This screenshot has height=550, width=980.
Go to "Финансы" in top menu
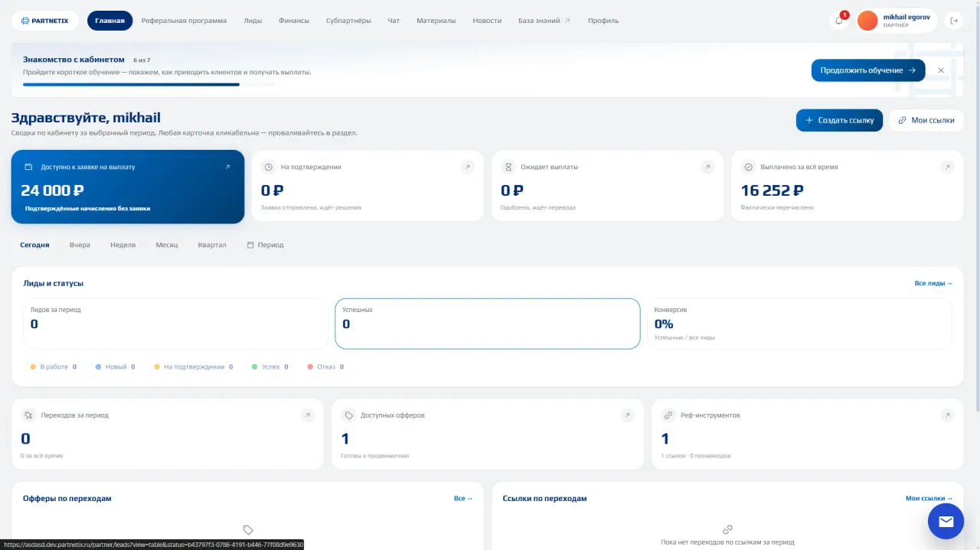pos(294,21)
